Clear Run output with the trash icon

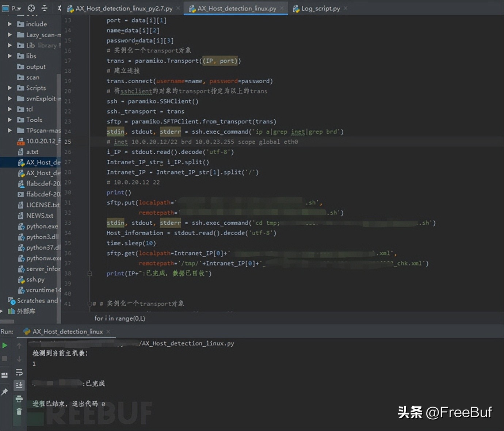pos(19,412)
